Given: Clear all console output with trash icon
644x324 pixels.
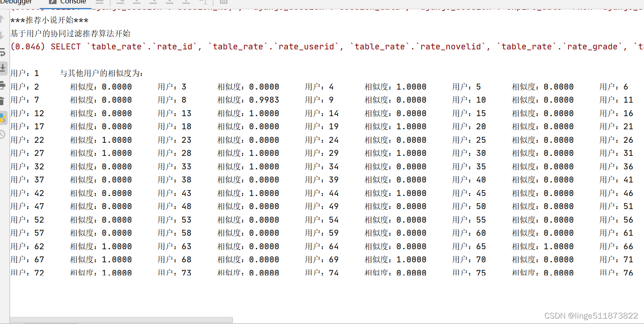Looking at the screenshot, I should (2, 101).
